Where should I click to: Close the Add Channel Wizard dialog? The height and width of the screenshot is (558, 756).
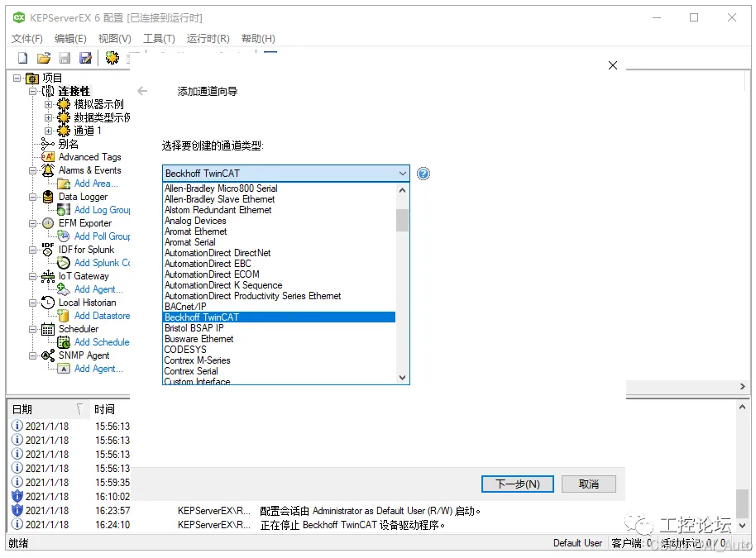tap(613, 65)
